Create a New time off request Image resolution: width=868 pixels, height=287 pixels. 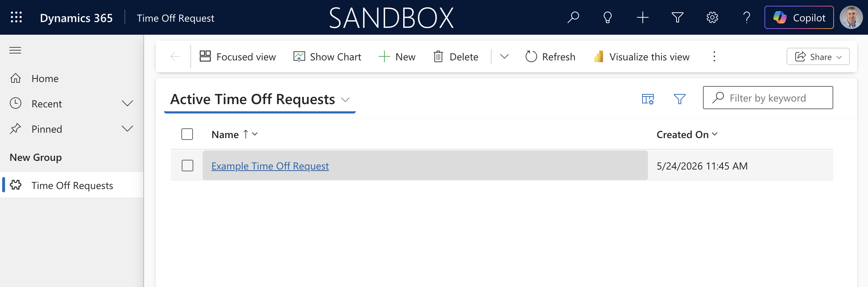(x=397, y=57)
